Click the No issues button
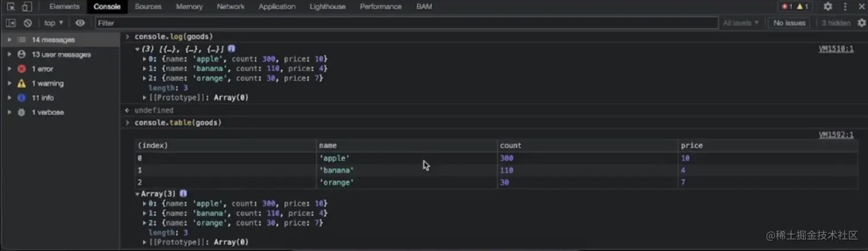 pos(789,23)
